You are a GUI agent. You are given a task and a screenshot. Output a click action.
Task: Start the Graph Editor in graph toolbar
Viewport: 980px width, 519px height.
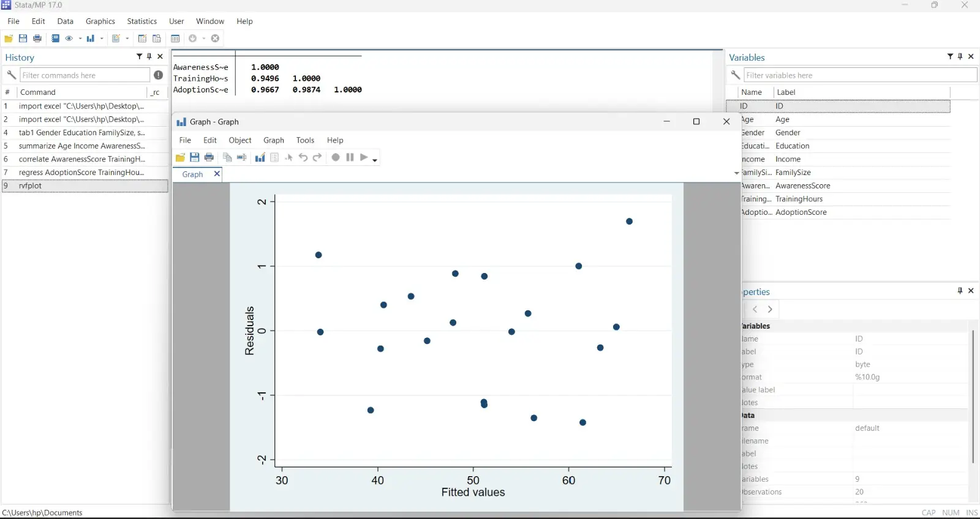(260, 158)
